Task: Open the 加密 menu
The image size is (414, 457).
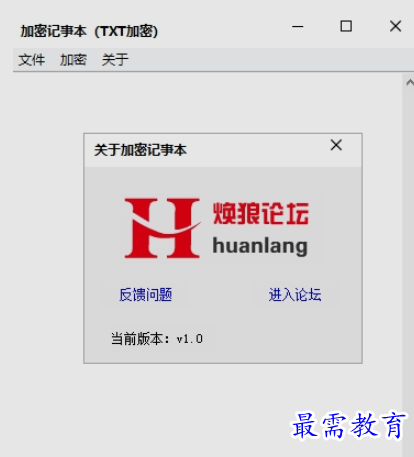Action: click(73, 60)
